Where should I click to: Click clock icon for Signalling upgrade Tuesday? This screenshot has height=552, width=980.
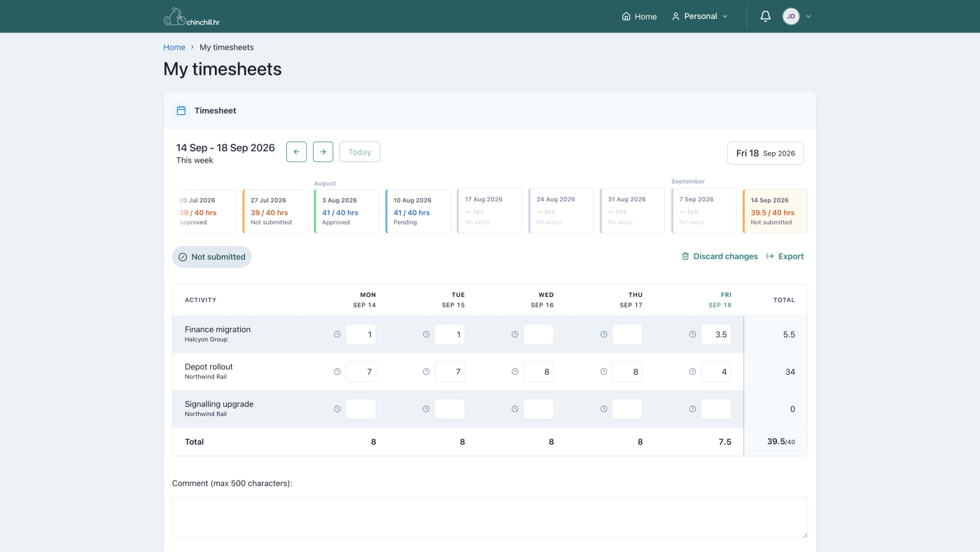coord(426,409)
